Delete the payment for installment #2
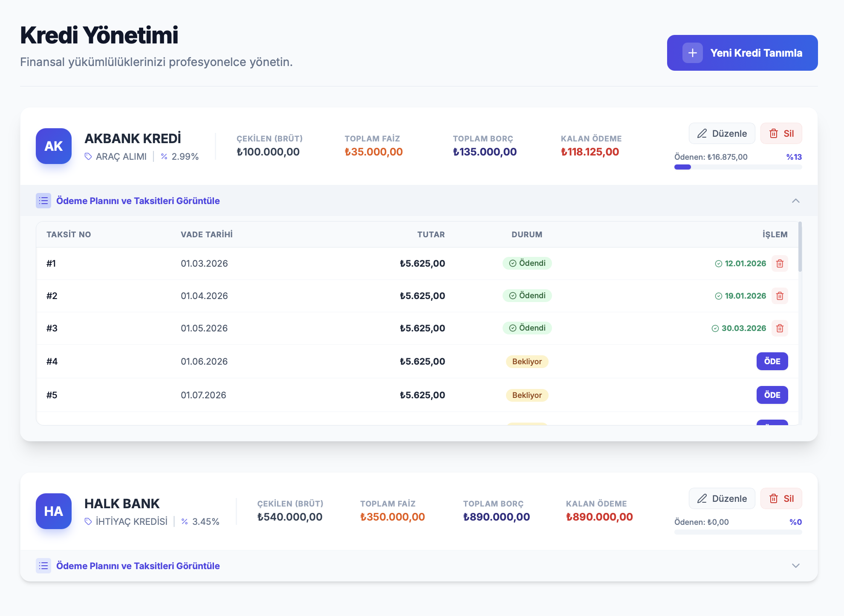 [780, 296]
